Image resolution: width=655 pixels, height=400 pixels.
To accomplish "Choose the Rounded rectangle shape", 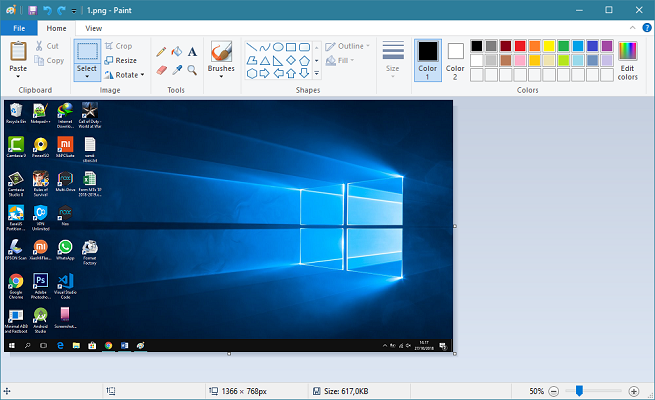I will [x=305, y=47].
